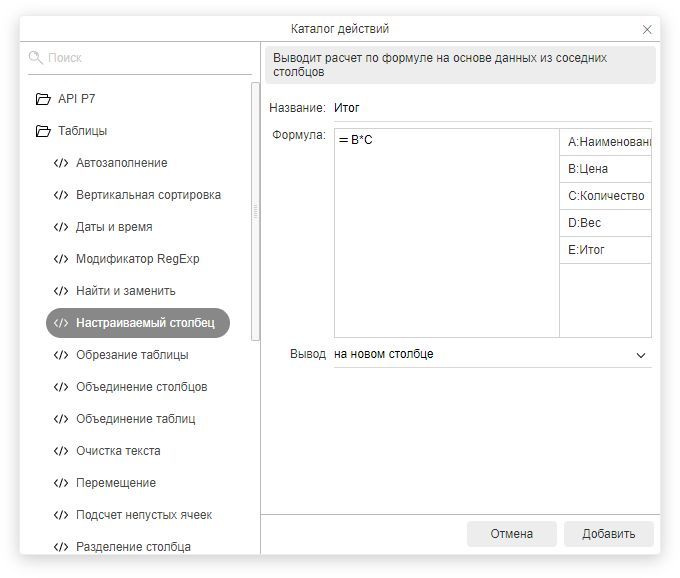Click the Таблицы folder icon
The width and height of the screenshot is (680, 578).
43,131
